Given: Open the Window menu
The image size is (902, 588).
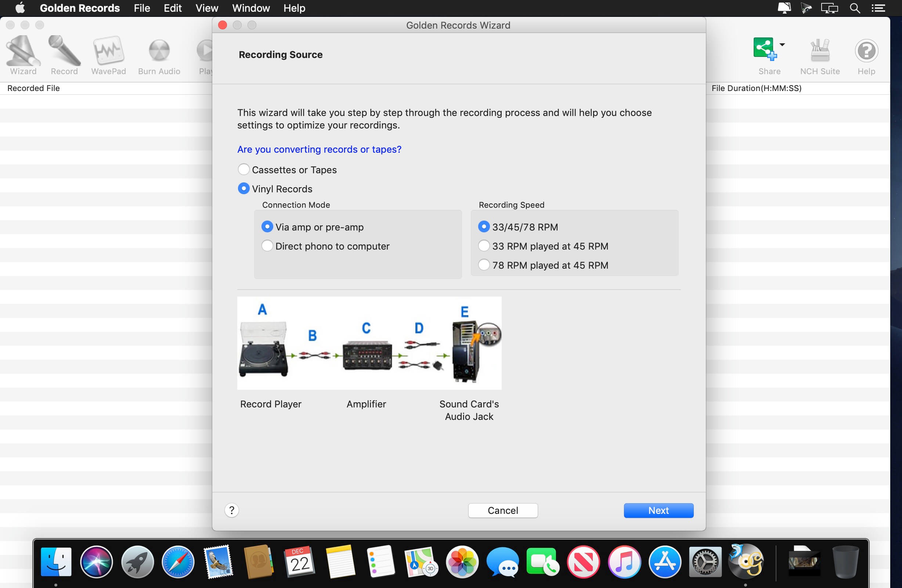Looking at the screenshot, I should point(250,8).
